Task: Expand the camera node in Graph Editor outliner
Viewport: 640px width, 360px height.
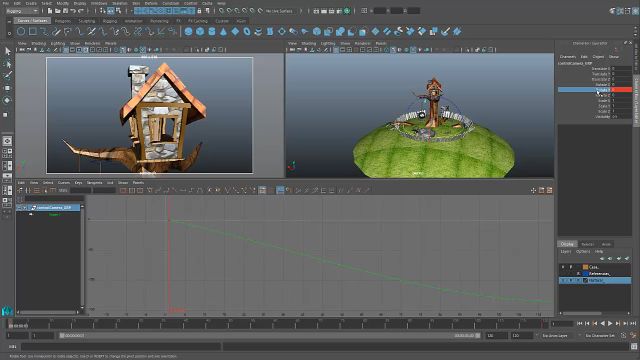Action: pos(19,208)
